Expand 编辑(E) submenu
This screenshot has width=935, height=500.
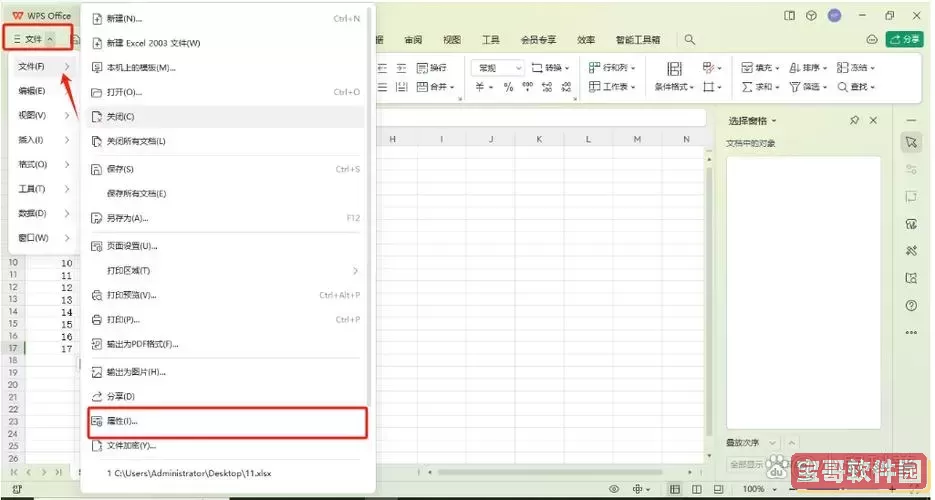click(x=44, y=91)
